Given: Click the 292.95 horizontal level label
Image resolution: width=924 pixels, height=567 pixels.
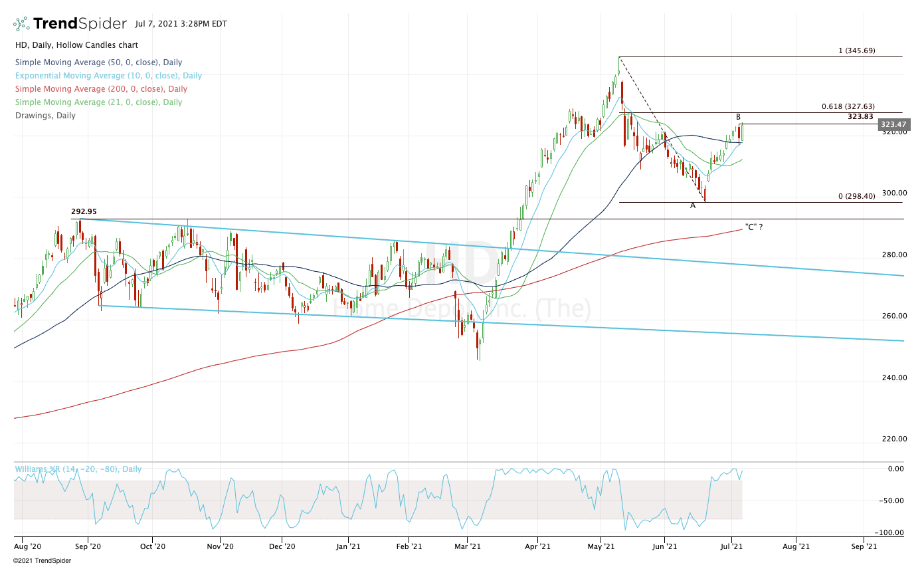Looking at the screenshot, I should [84, 212].
